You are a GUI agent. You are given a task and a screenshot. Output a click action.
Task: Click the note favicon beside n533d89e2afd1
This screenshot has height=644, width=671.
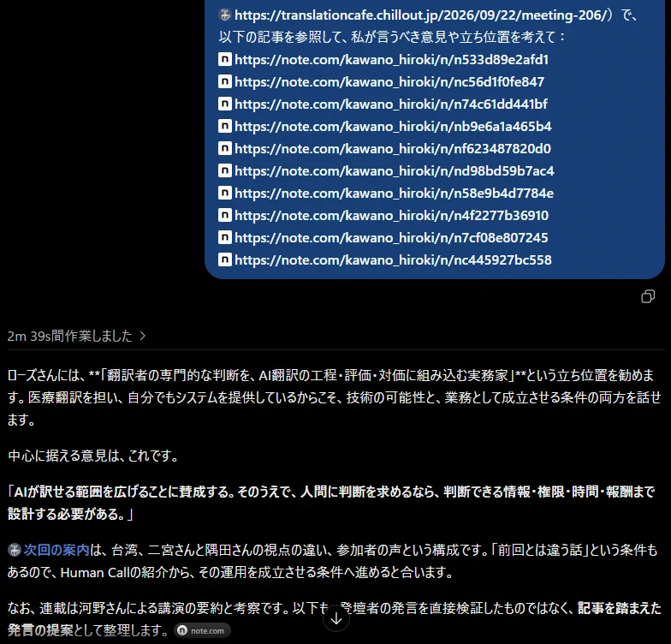[x=225, y=59]
